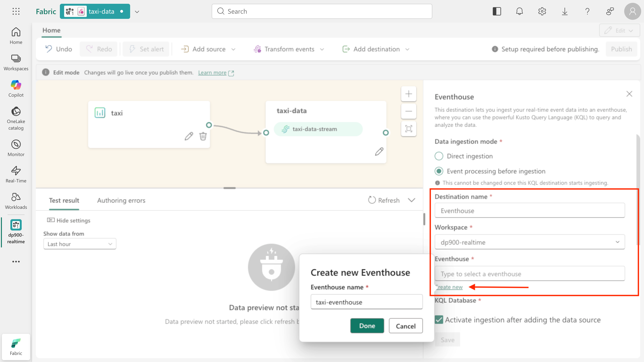Open the download menu icon
Image resolution: width=644 pixels, height=362 pixels.
click(565, 11)
